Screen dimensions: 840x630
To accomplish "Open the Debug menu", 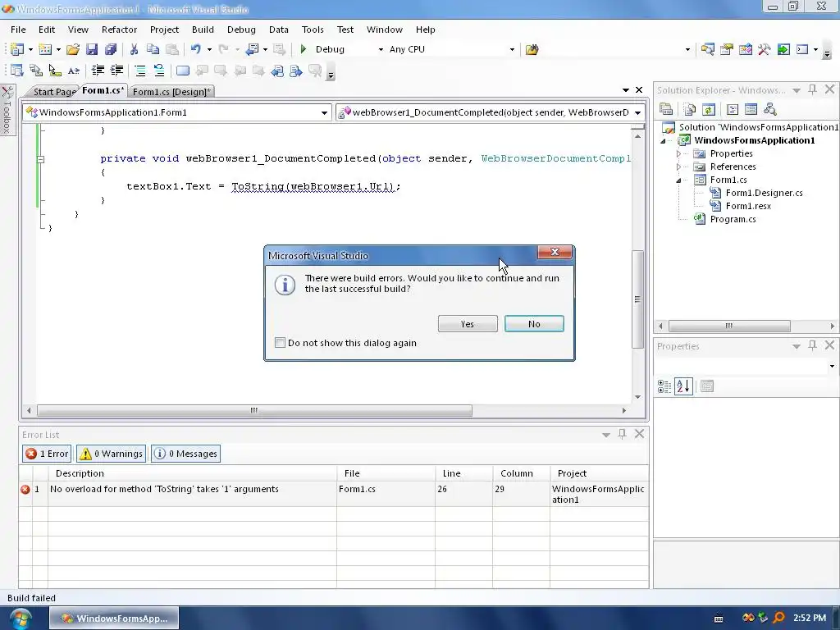I will click(241, 30).
